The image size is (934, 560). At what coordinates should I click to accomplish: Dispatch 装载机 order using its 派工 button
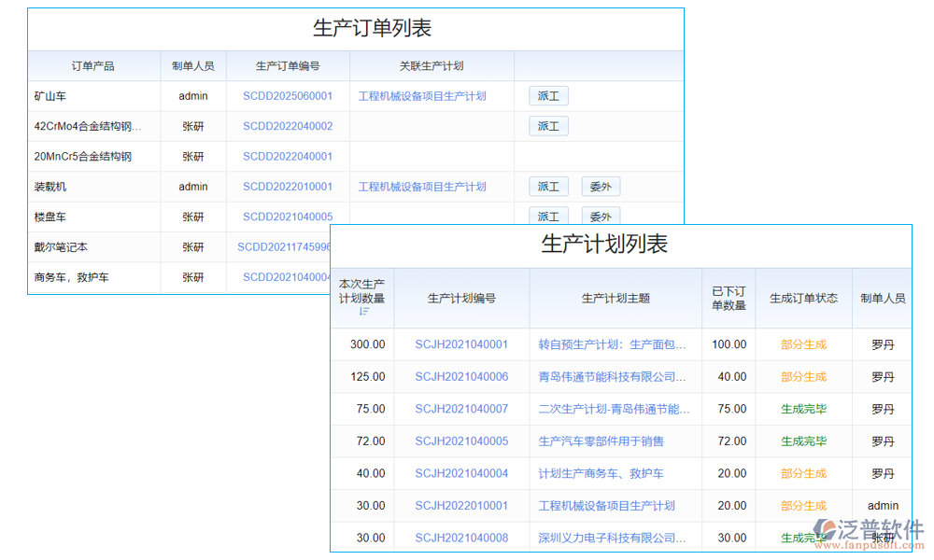pyautogui.click(x=548, y=187)
